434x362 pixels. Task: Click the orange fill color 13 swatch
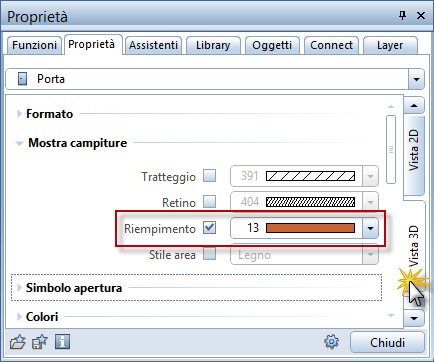click(310, 228)
